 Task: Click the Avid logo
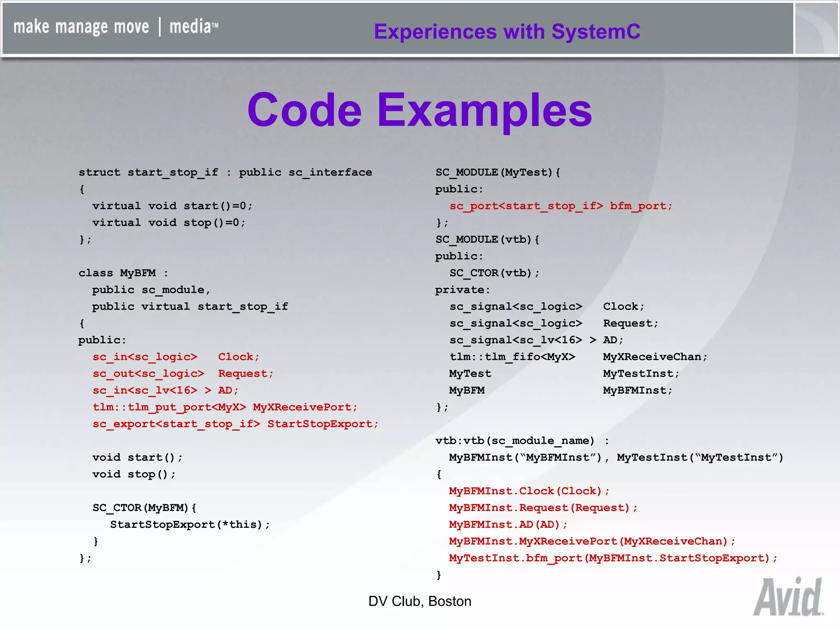788,596
